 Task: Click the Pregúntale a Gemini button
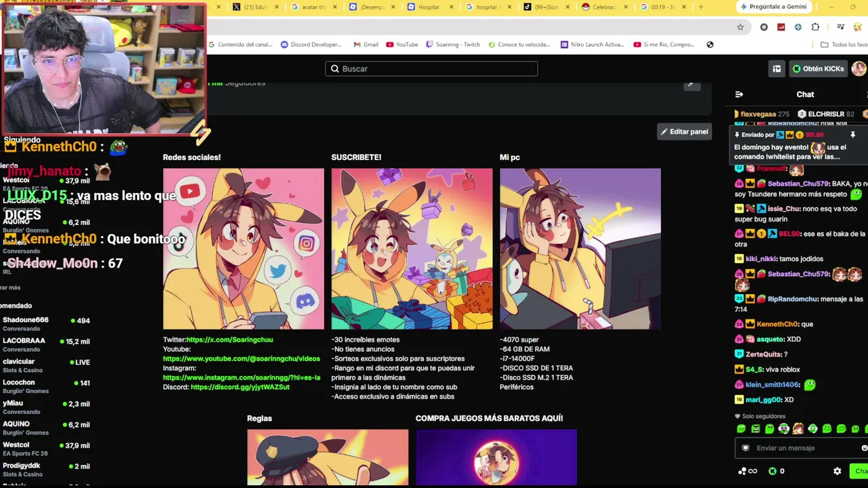click(774, 7)
